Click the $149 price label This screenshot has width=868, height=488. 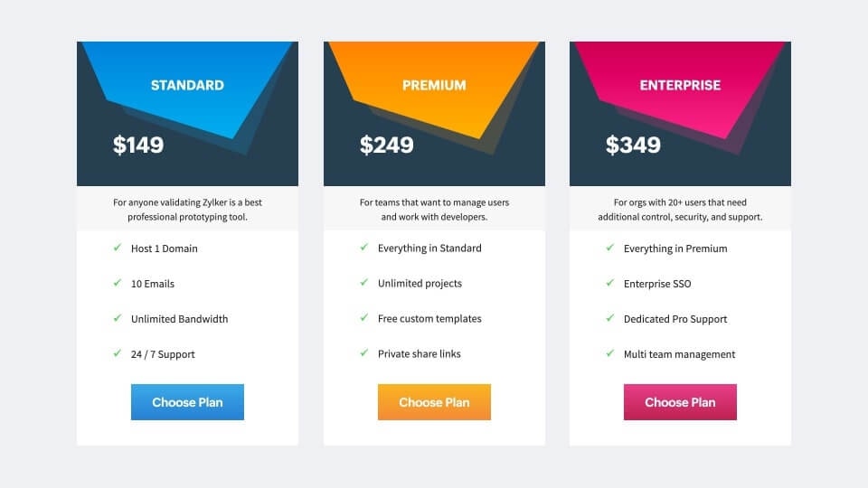(138, 145)
